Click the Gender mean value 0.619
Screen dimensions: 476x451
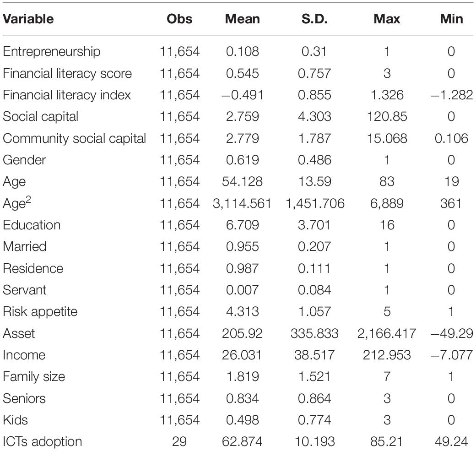(242, 160)
